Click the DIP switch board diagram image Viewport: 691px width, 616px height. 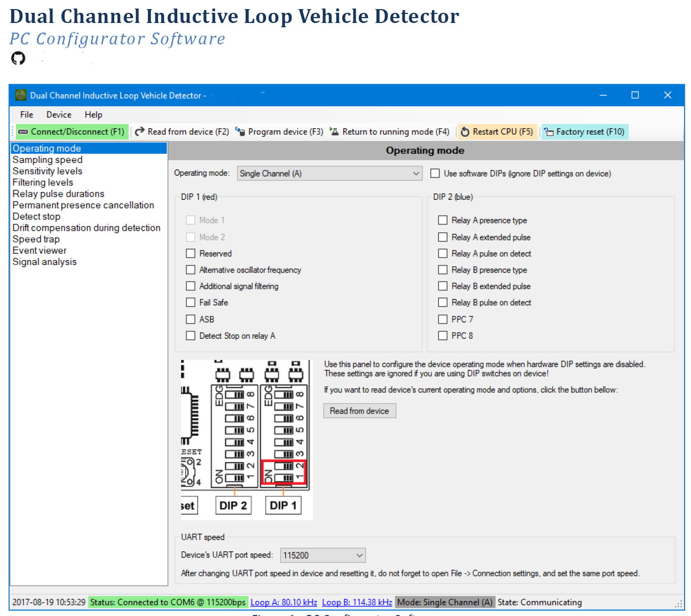click(x=247, y=440)
